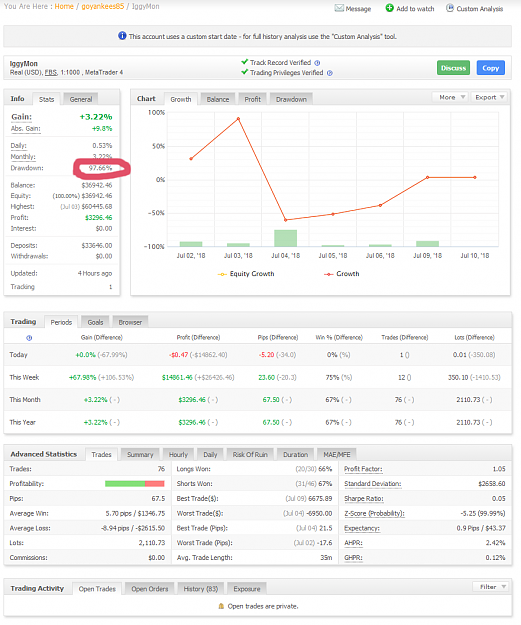Select the Growth chart tab
521x625 pixels.
click(181, 99)
